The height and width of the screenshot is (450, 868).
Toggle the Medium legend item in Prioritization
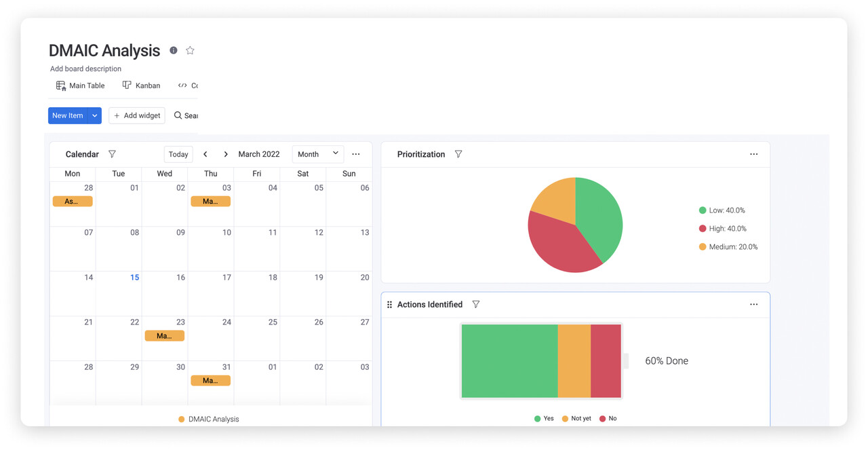pos(728,247)
